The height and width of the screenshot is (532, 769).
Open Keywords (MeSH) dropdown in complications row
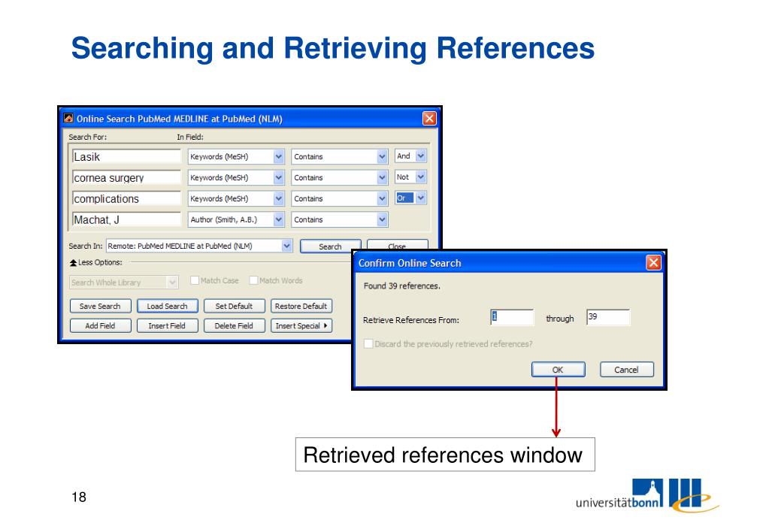pos(279,198)
